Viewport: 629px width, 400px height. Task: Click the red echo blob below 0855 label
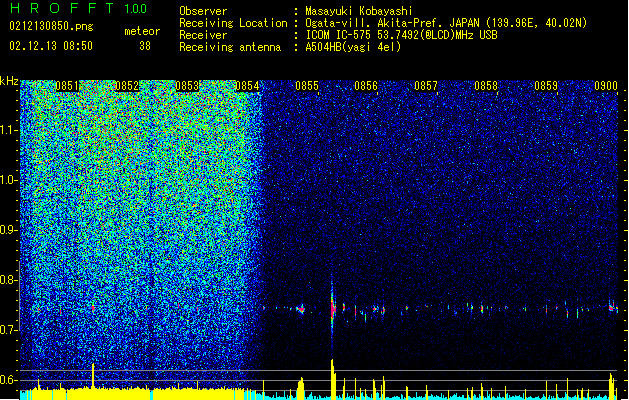click(301, 309)
